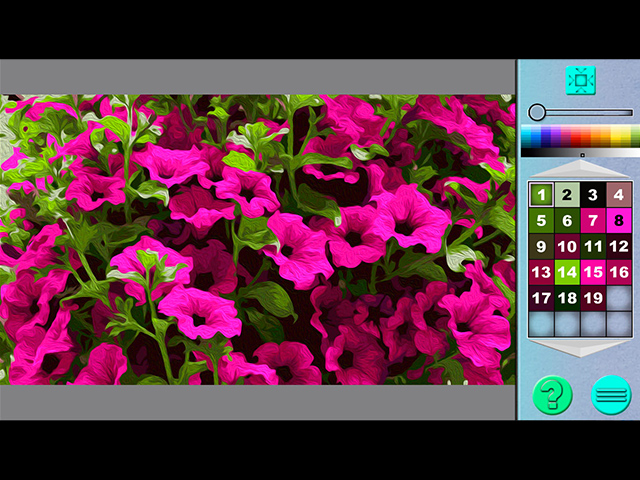Select maroon swatch number 10

tap(567, 246)
